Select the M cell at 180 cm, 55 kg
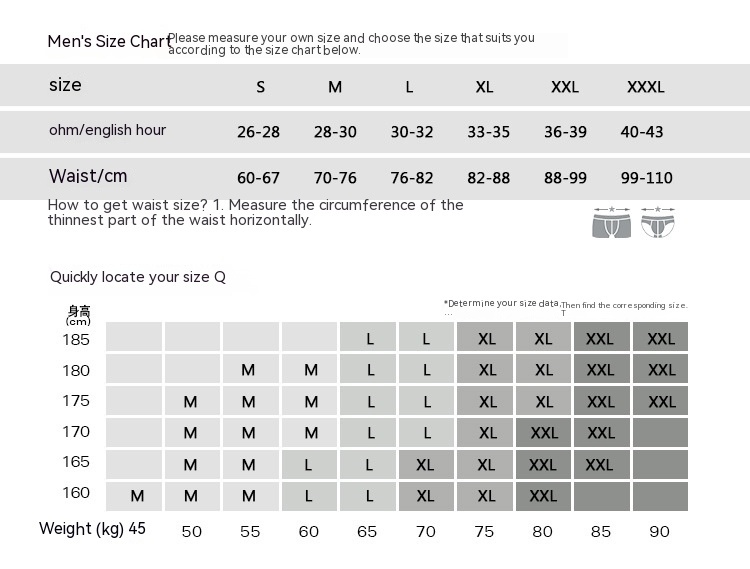750x569 pixels. pyautogui.click(x=249, y=370)
